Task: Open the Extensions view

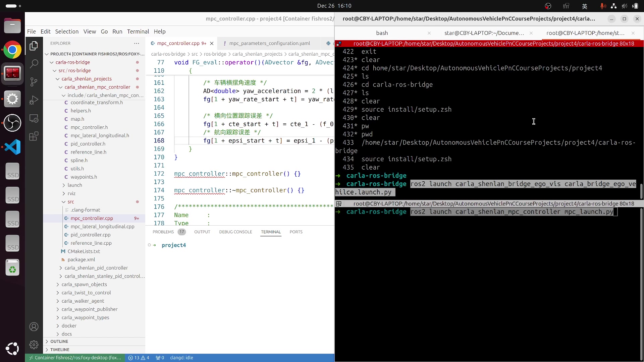Action: [34, 136]
